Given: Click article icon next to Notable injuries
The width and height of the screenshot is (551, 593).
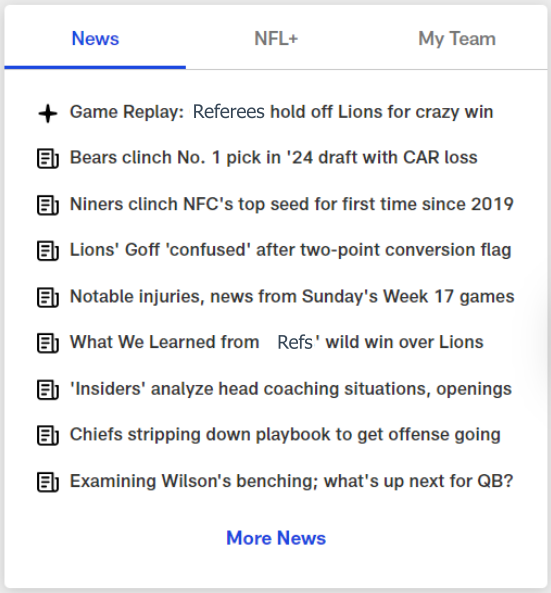Looking at the screenshot, I should point(48,297).
